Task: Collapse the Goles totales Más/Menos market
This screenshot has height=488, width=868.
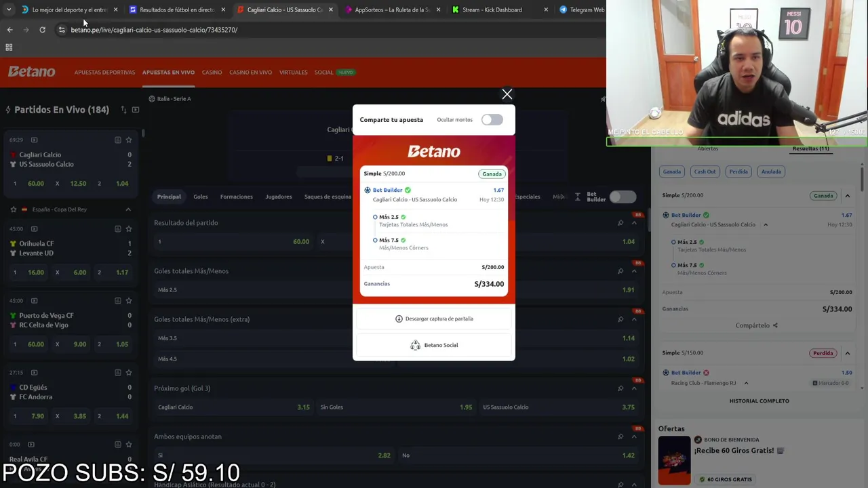Action: (634, 271)
